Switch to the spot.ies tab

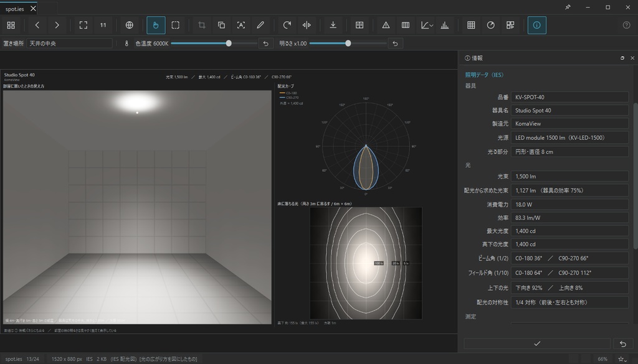pyautogui.click(x=15, y=9)
